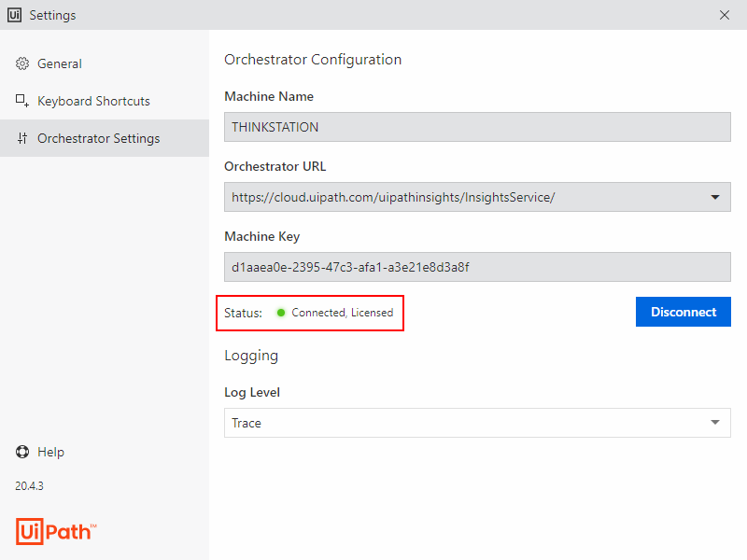This screenshot has width=747, height=560.
Task: Expand the Log Level dropdown arrow
Action: coord(714,423)
